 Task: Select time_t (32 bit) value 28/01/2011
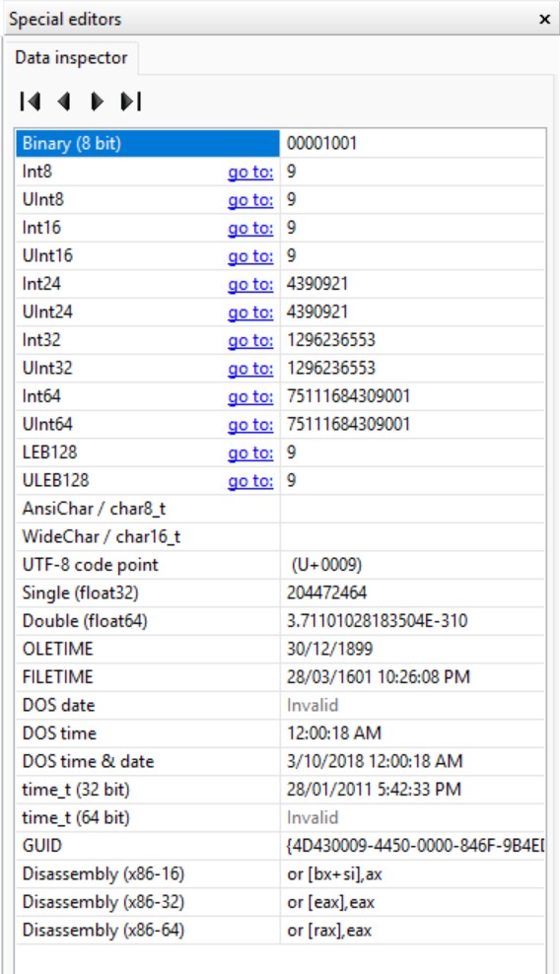(374, 790)
